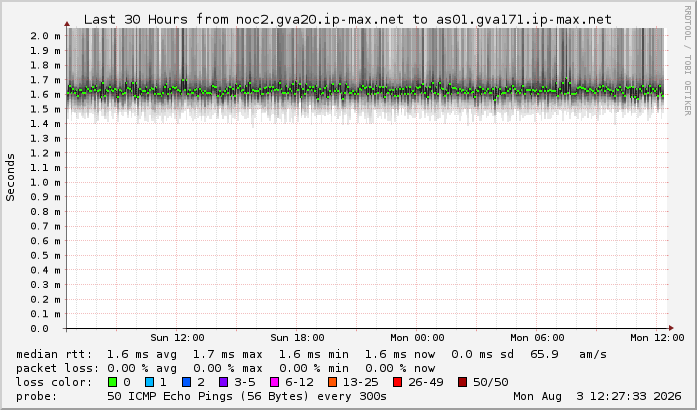Click the '1.6 m' y-axis value
Screen dimensions: 697x410
tap(45, 95)
